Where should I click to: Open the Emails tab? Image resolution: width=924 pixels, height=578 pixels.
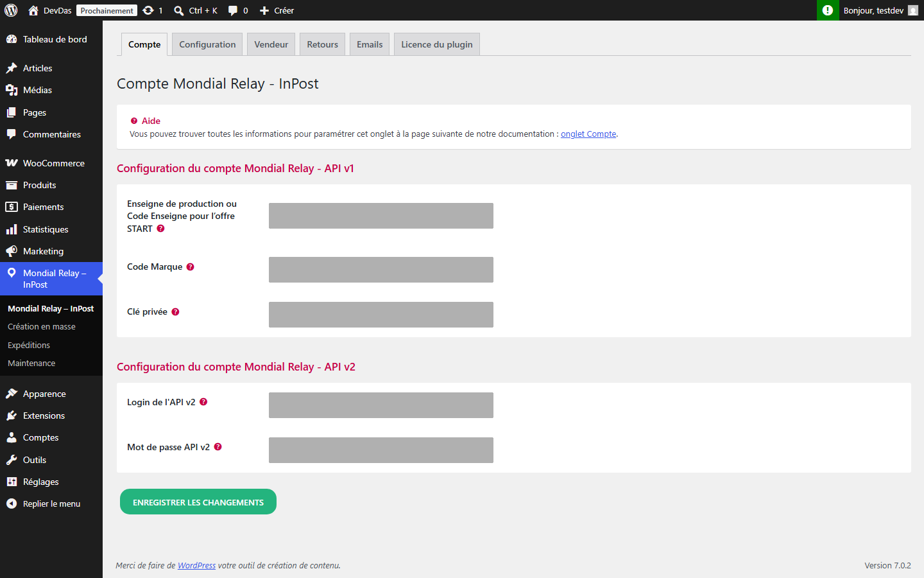(370, 44)
